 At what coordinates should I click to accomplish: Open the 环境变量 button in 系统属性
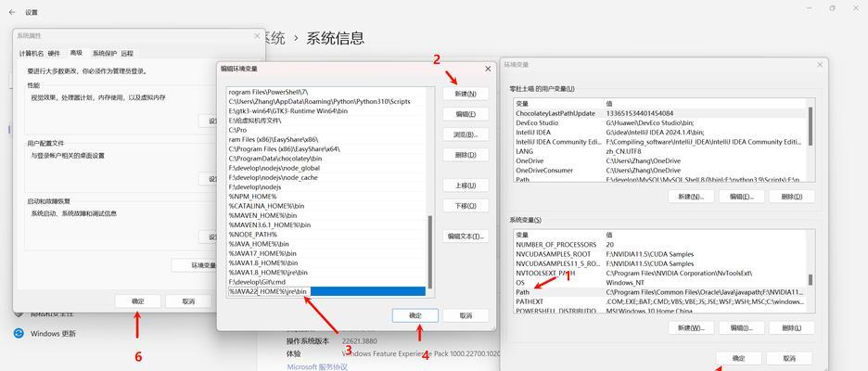click(194, 265)
